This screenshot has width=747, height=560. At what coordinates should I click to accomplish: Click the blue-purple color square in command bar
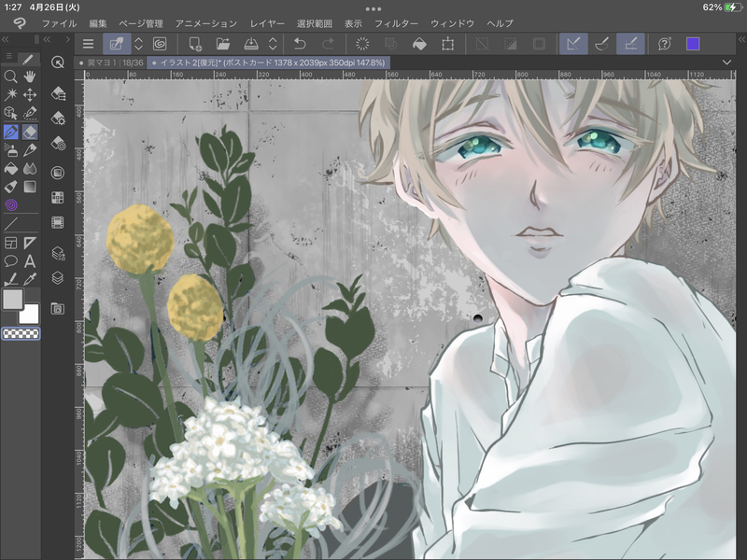coord(693,44)
